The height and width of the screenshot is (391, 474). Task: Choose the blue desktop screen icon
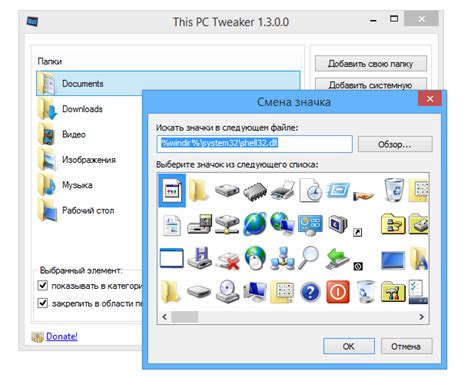393,260
